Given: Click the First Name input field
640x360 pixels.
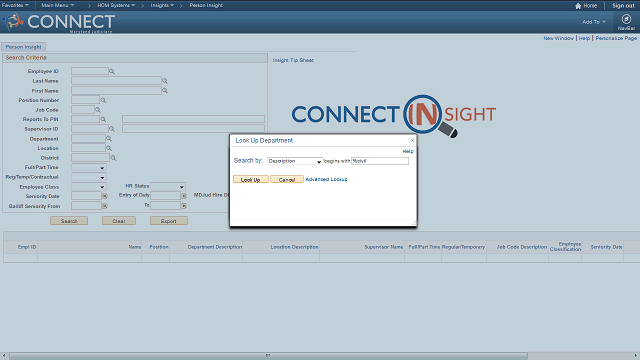Looking at the screenshot, I should click(x=116, y=91).
